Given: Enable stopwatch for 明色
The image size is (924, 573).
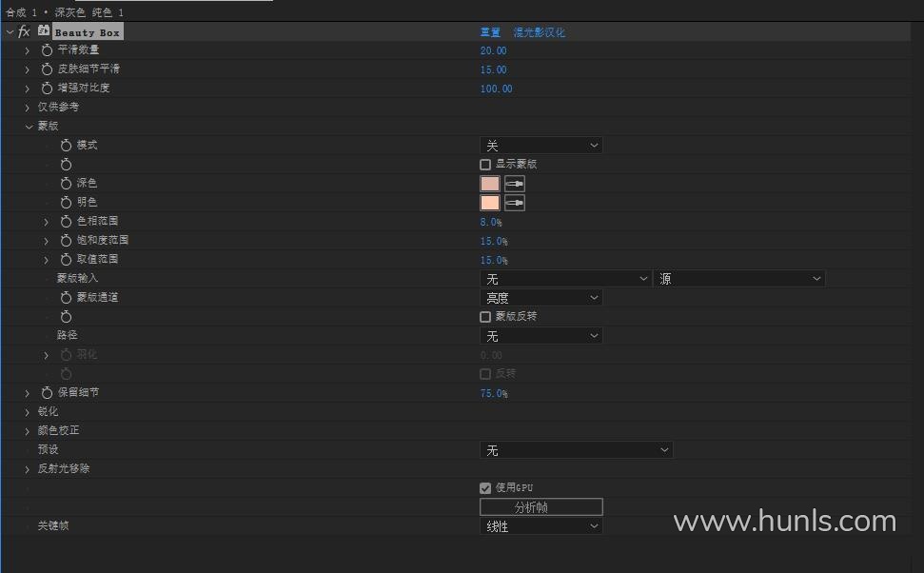Looking at the screenshot, I should pos(66,203).
